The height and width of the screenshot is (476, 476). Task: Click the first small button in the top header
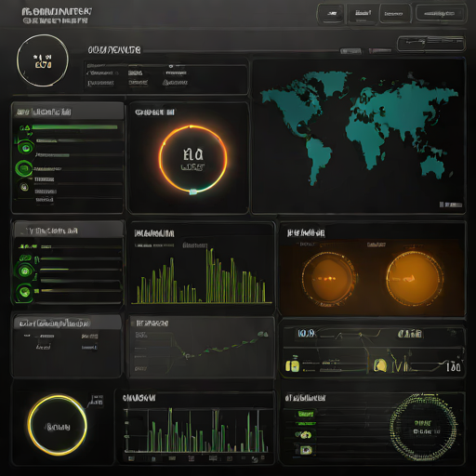tap(331, 13)
